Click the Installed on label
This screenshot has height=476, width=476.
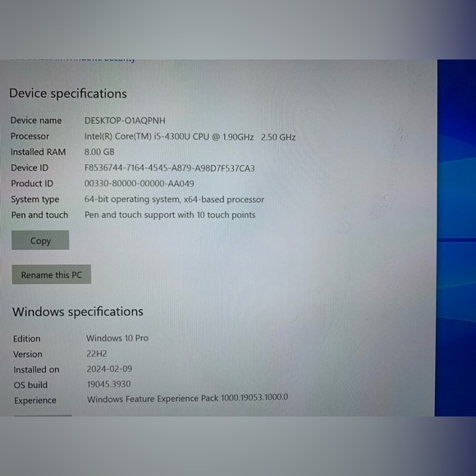point(36,370)
